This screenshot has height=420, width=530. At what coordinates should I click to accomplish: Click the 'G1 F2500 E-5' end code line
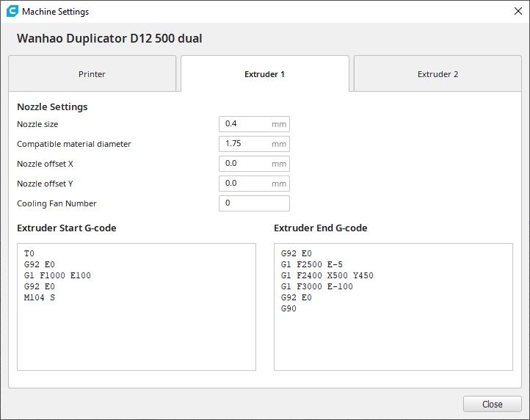pyautogui.click(x=312, y=264)
